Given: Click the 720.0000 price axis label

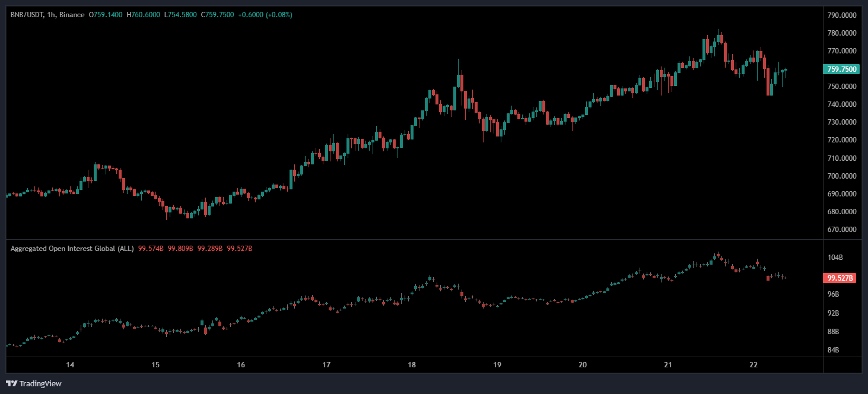Looking at the screenshot, I should (841, 140).
